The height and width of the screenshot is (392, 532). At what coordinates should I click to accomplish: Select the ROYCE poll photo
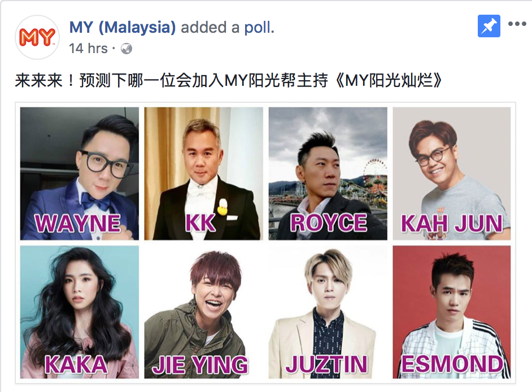point(328,173)
